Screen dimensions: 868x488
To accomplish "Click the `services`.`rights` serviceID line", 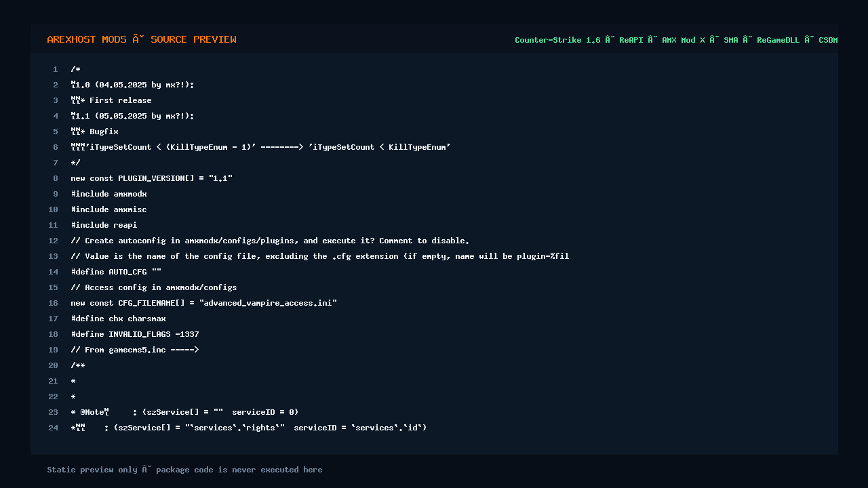I will coord(249,428).
